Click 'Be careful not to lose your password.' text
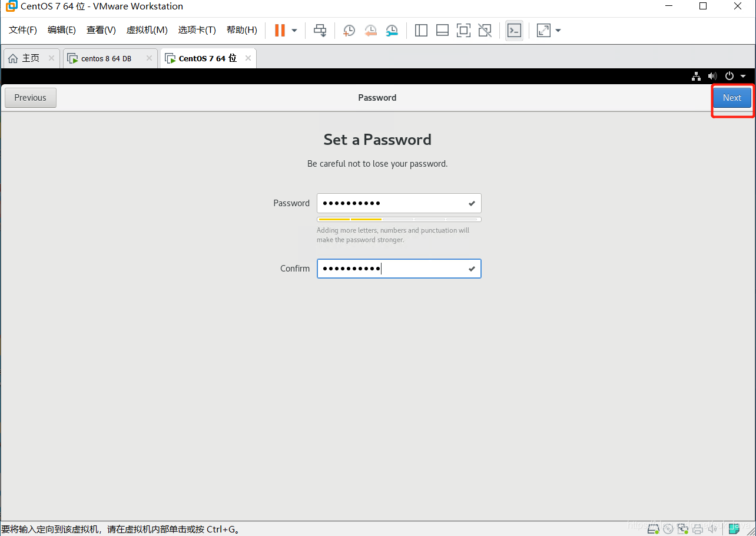This screenshot has height=536, width=756. pos(377,164)
